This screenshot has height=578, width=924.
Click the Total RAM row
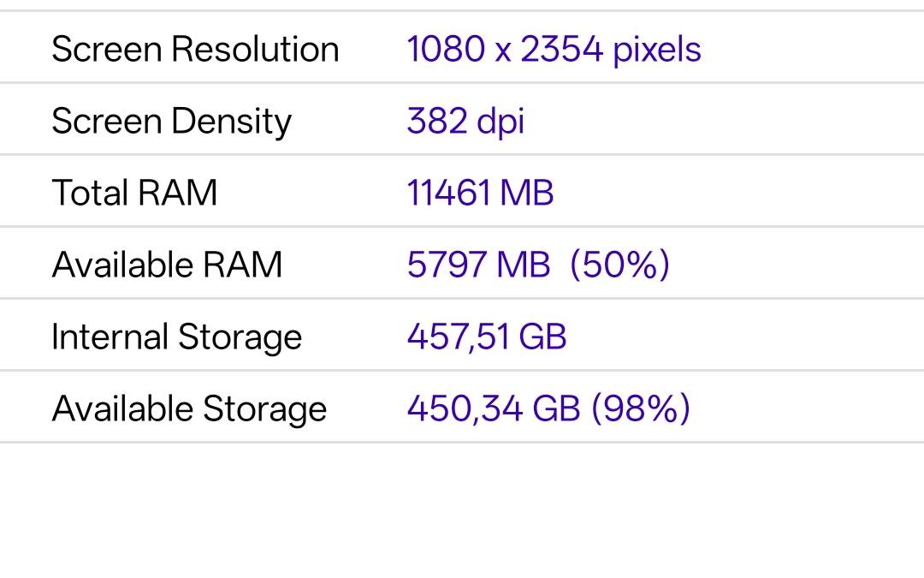click(462, 192)
